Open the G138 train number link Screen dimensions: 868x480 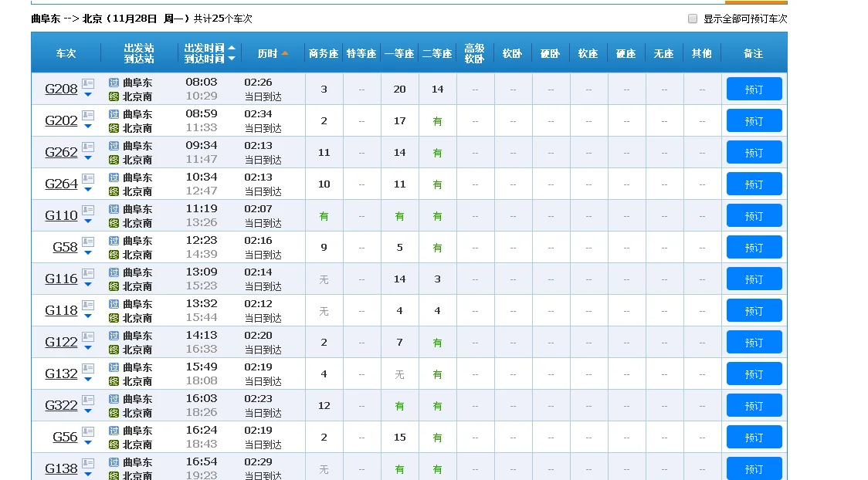pos(61,468)
